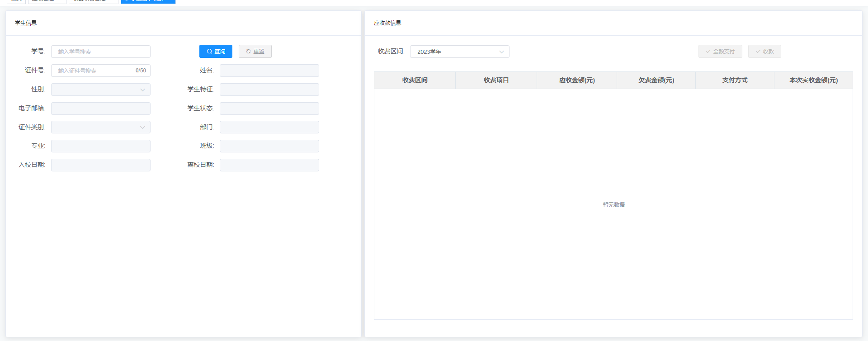Click the magnifier icon in 查询 button
The width and height of the screenshot is (868, 341).
click(209, 52)
